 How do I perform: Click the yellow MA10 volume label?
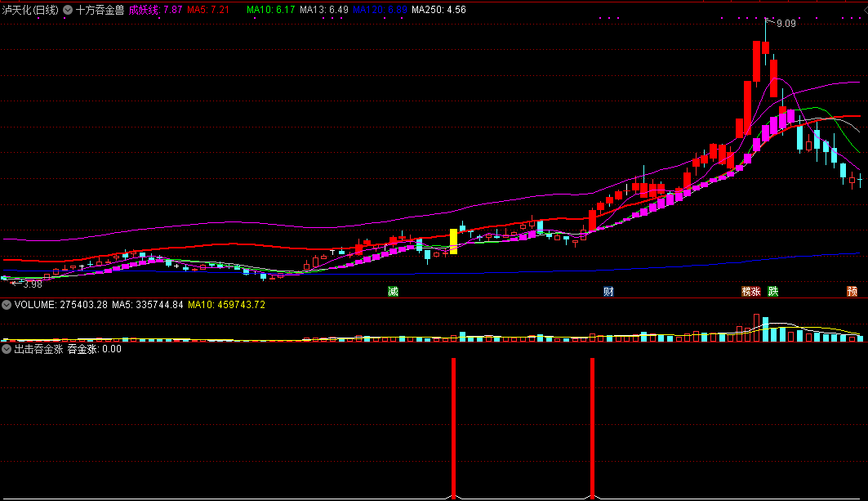pos(226,305)
